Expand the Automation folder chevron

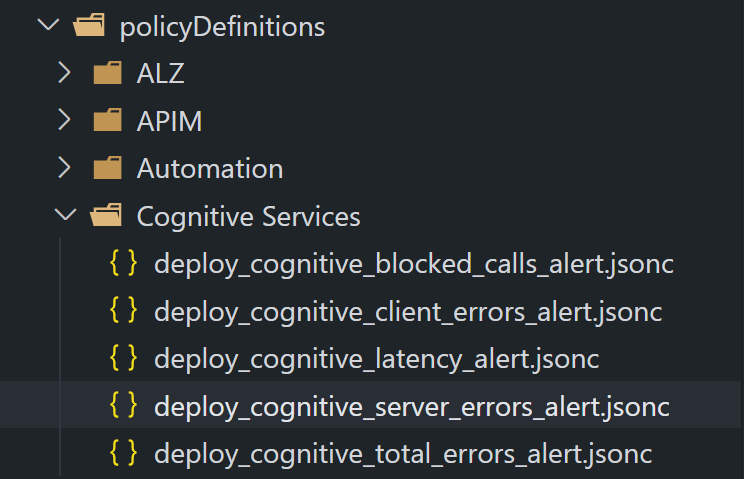coord(65,167)
